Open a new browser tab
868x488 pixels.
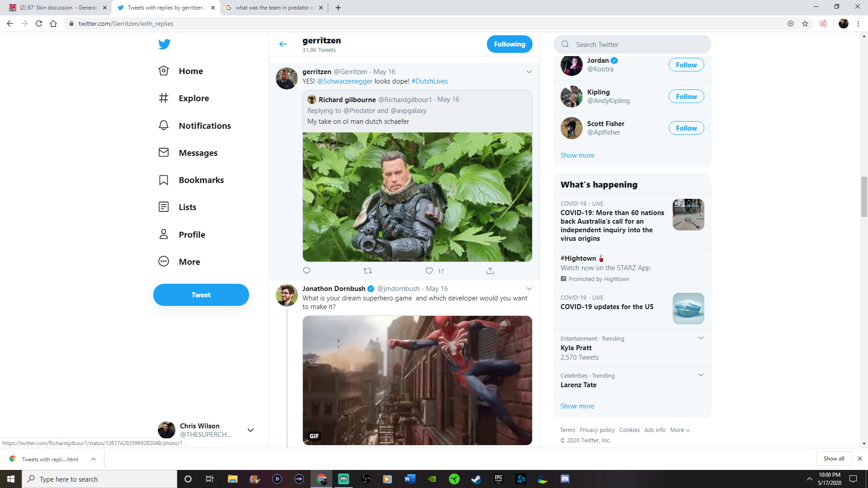(338, 8)
